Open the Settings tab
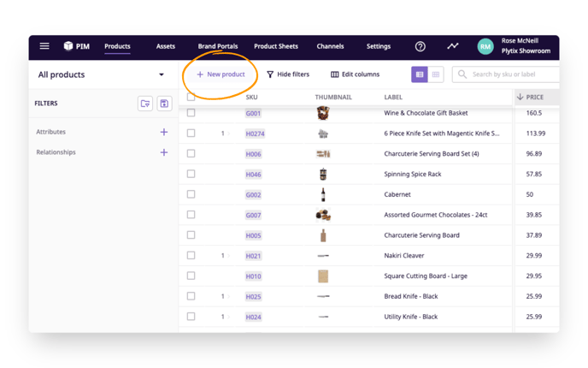Viewport: 588px width, 368px height. [379, 46]
